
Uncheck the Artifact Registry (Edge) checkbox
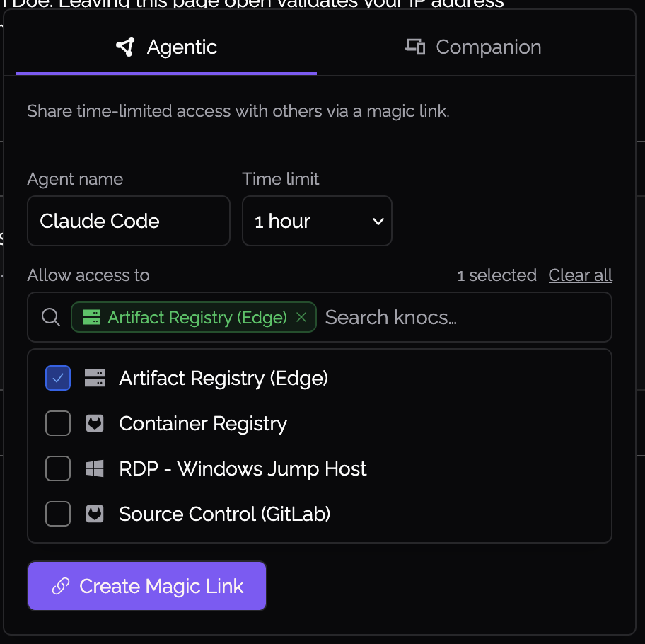pos(58,378)
